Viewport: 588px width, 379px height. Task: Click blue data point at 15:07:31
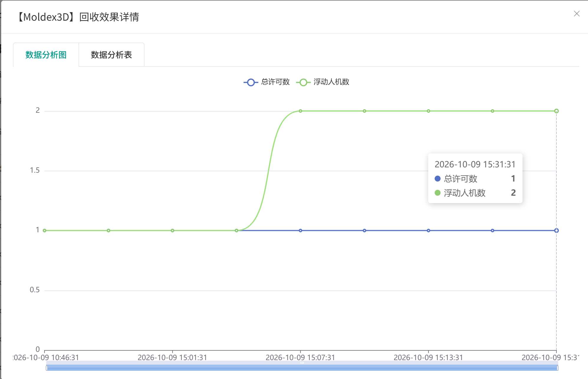pyautogui.click(x=300, y=231)
